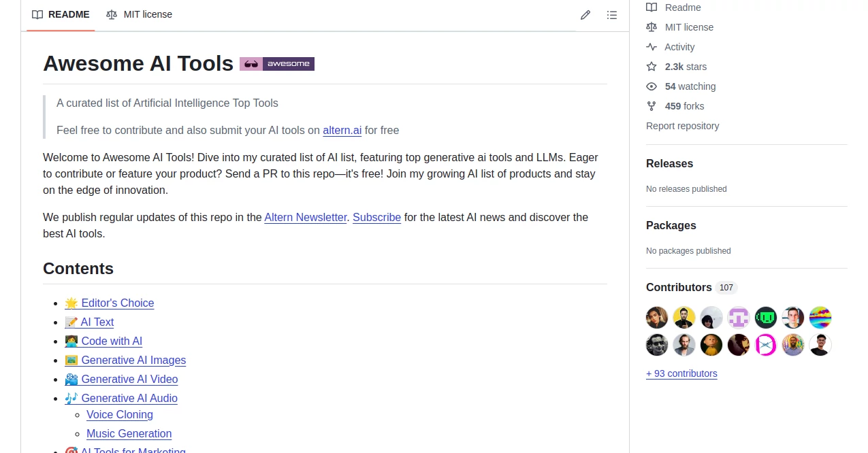Click the eye icon beside 54 watching
Viewport: 868px width, 453px height.
pyautogui.click(x=652, y=86)
